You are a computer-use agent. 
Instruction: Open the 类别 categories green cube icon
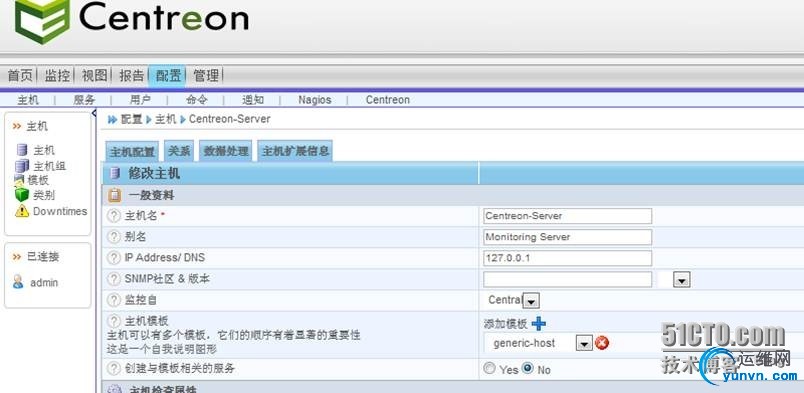tap(22, 194)
